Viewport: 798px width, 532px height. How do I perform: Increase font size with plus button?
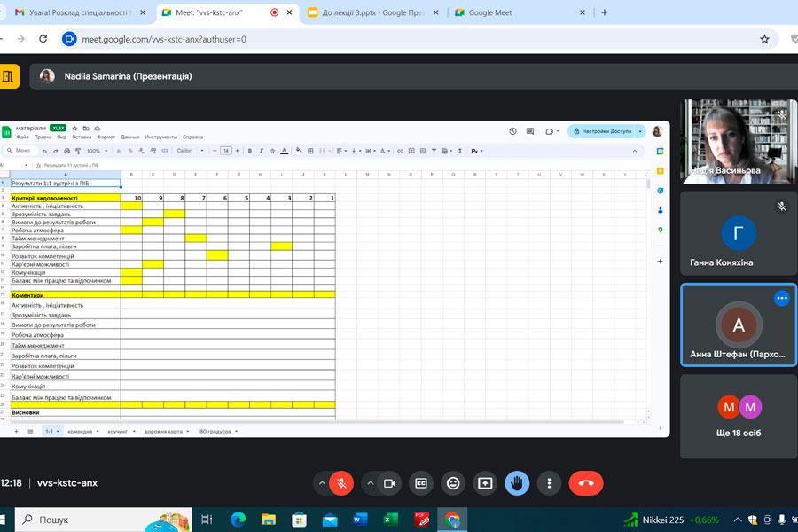237,151
